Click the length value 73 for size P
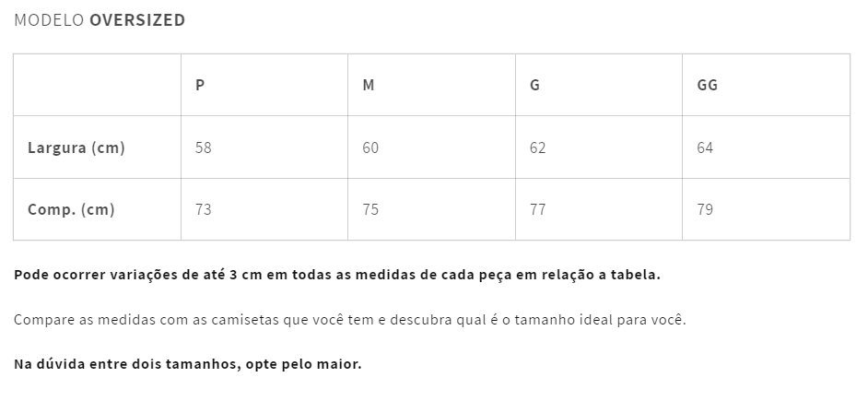The image size is (868, 401). [203, 209]
